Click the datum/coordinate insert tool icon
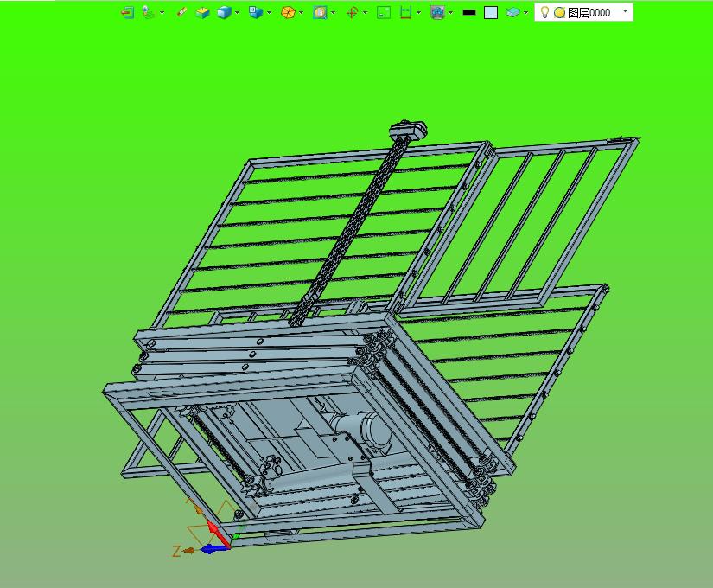Screen dimensions: 713x588 click(148, 12)
